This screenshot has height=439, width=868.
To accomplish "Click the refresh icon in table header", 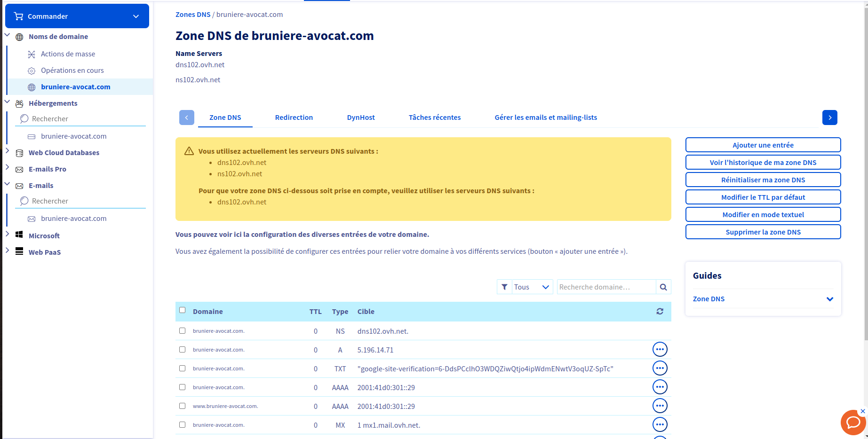I will [660, 311].
